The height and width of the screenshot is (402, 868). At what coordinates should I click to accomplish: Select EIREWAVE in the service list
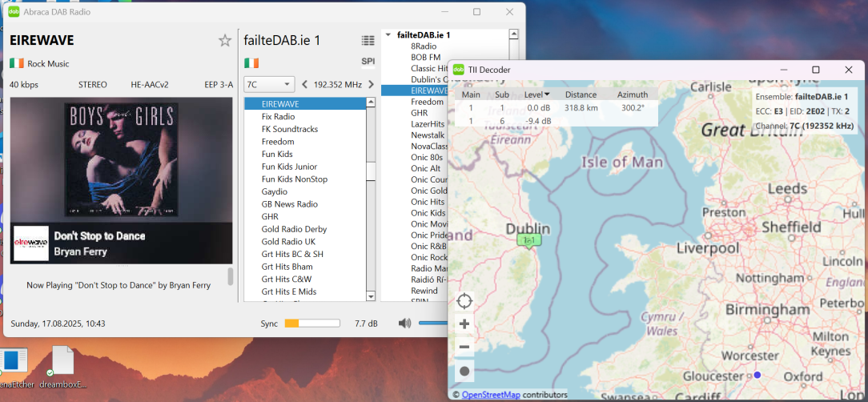click(305, 103)
